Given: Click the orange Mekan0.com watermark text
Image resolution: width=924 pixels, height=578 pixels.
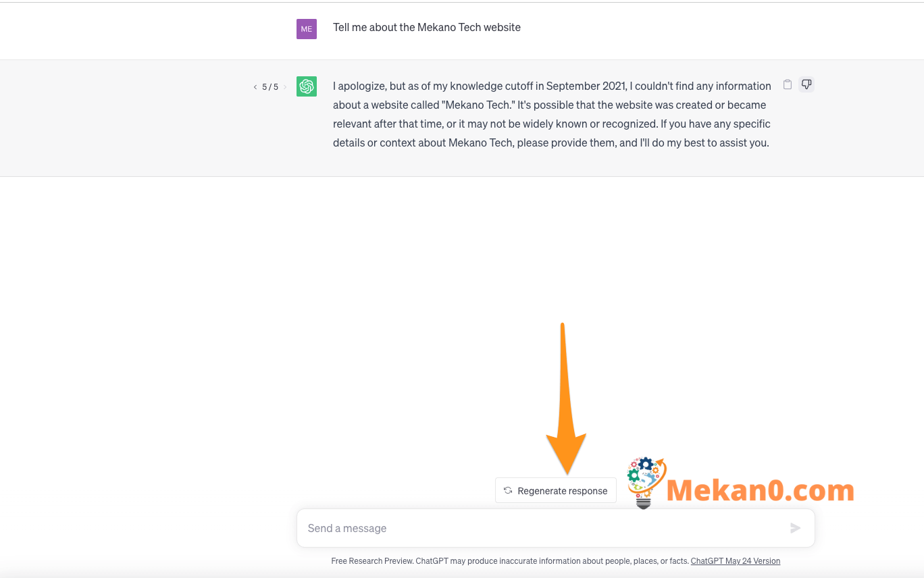Looking at the screenshot, I should click(760, 490).
